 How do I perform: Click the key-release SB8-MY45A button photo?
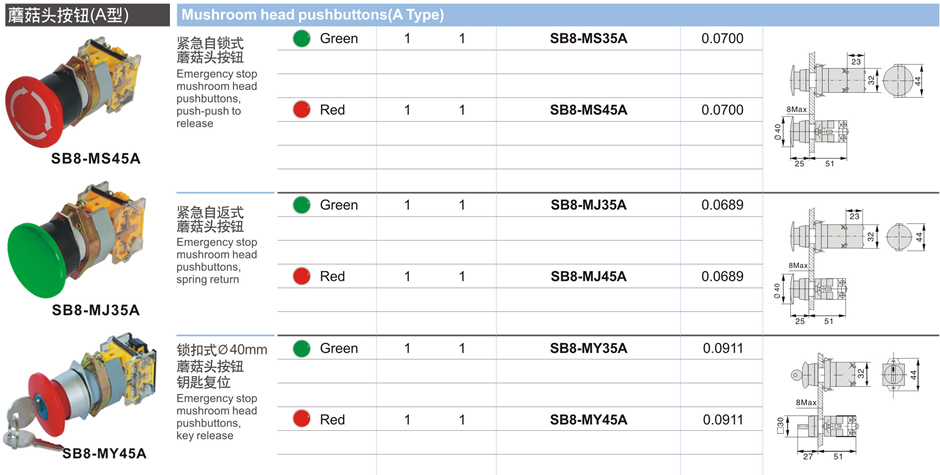click(90, 390)
